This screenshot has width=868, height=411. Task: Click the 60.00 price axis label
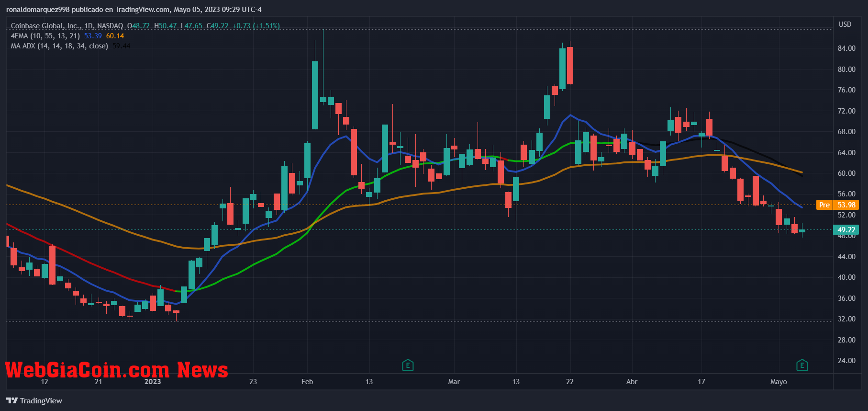click(846, 173)
